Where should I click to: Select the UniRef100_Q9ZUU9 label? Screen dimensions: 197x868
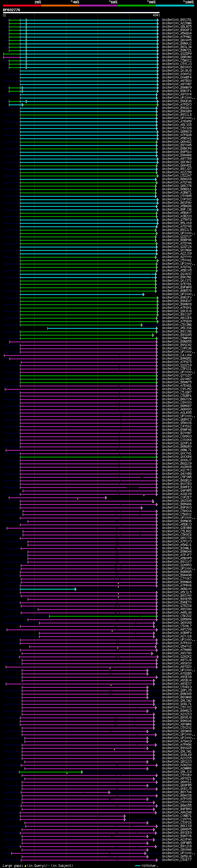click(177, 501)
